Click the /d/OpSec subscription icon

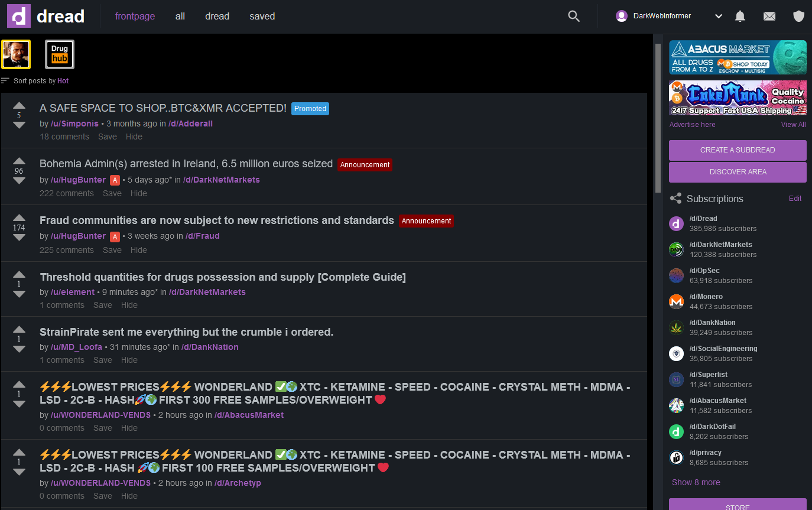[676, 275]
